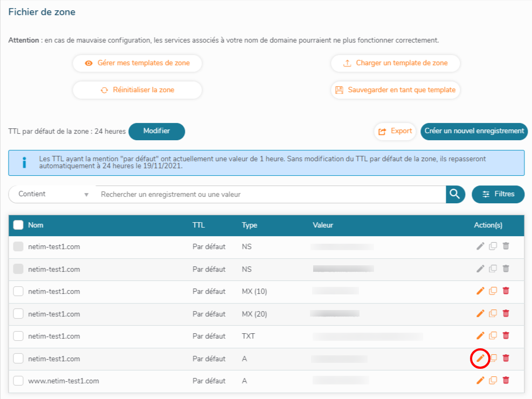The height and width of the screenshot is (399, 532).
Task: Tick the select-all checkbox in table header
Action: 18,225
